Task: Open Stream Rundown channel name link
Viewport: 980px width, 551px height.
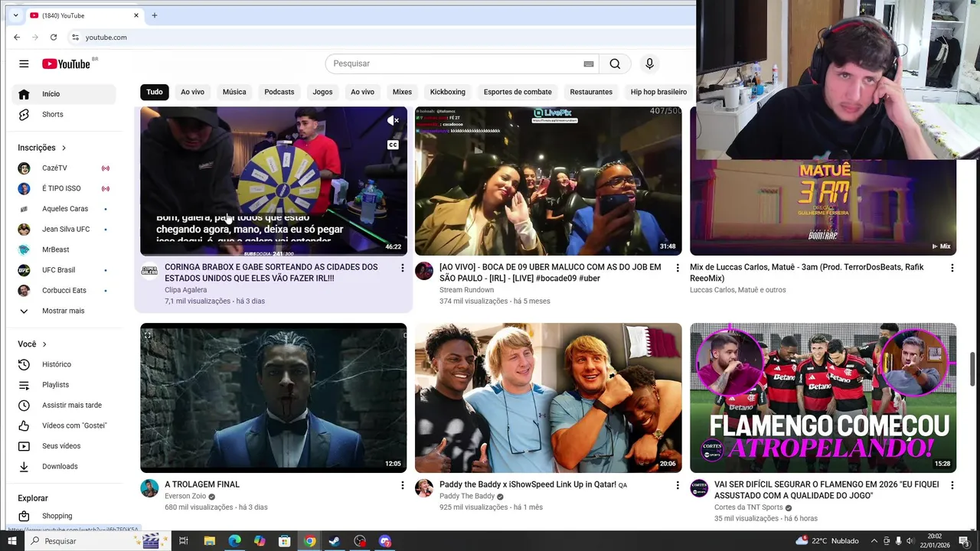Action: click(467, 290)
